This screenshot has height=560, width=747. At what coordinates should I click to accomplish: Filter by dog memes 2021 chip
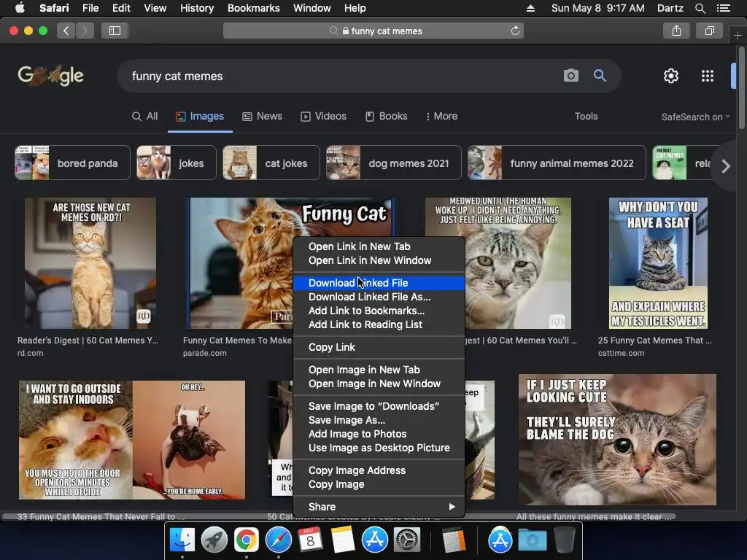393,163
